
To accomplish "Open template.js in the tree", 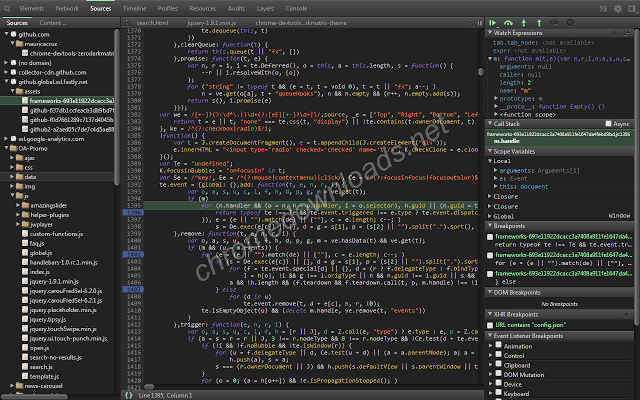I will [44, 376].
